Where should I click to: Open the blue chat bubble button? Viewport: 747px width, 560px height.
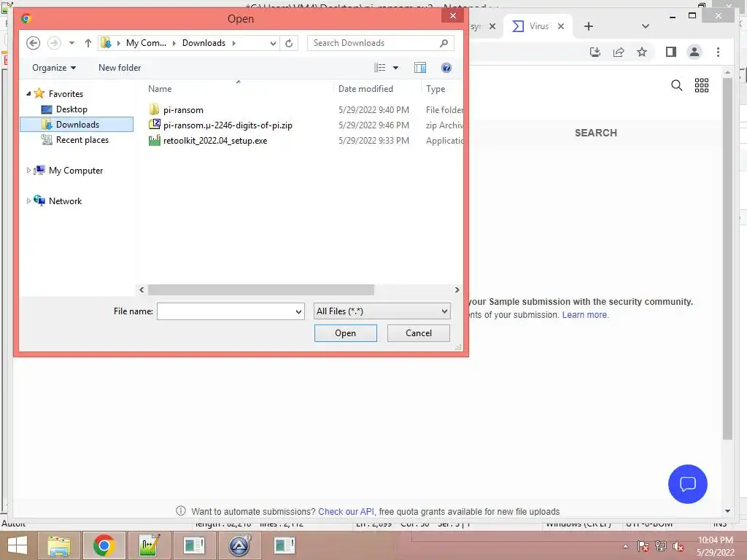tap(687, 484)
